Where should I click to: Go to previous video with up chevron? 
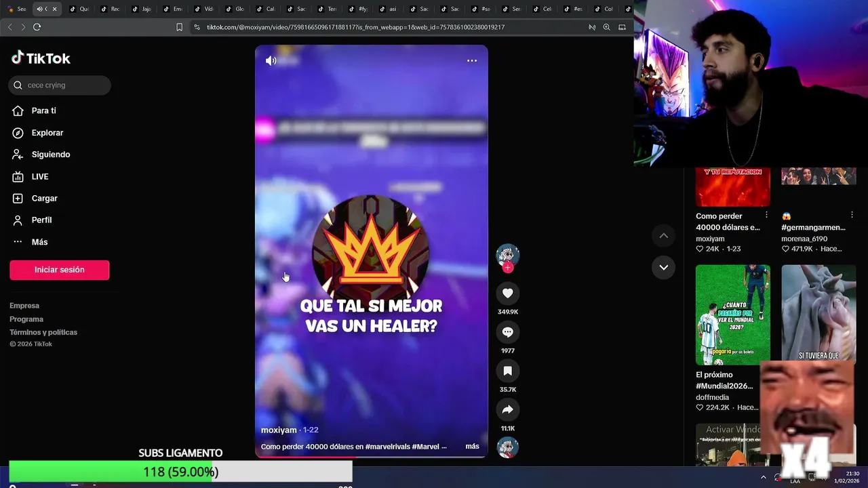[664, 236]
